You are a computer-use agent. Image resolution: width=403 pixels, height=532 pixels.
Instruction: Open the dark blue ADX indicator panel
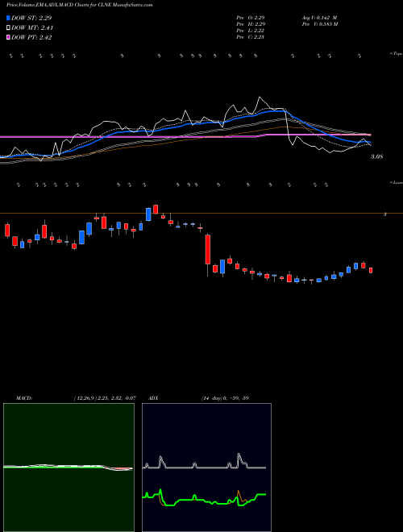tap(206, 468)
